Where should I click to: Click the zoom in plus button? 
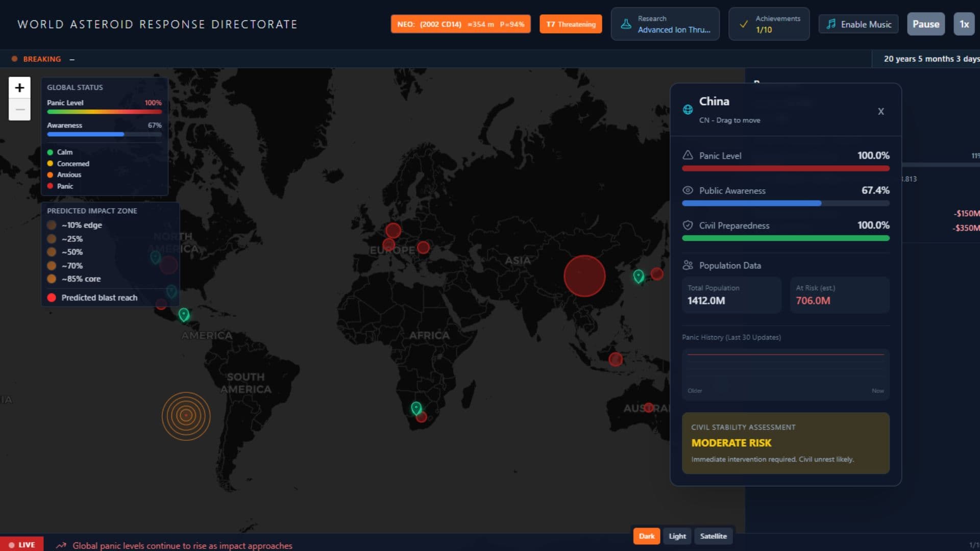pos(19,88)
